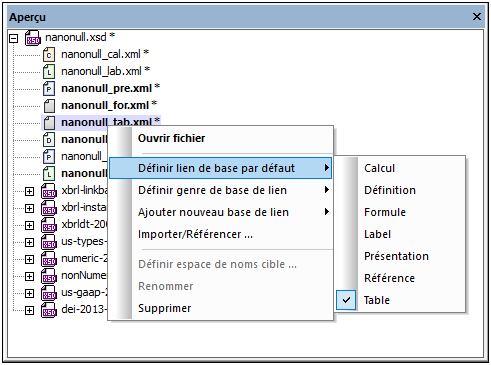Expand the xbrl-instance tree node

(30, 208)
